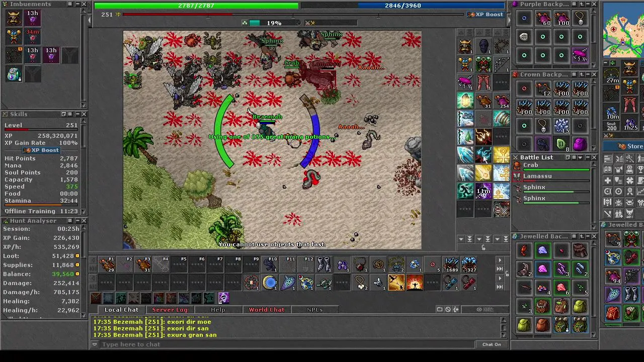Viewport: 644px width, 362px height.
Task: Open the Hunt Analyser panel menu
Action: 70,221
